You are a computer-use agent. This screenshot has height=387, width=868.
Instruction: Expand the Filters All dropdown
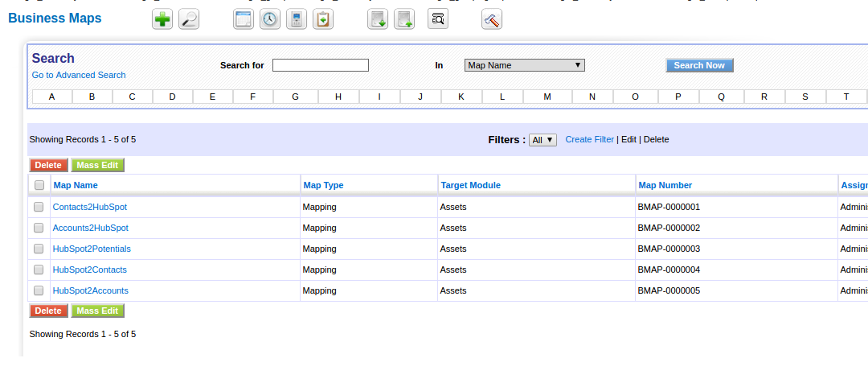pyautogui.click(x=542, y=140)
